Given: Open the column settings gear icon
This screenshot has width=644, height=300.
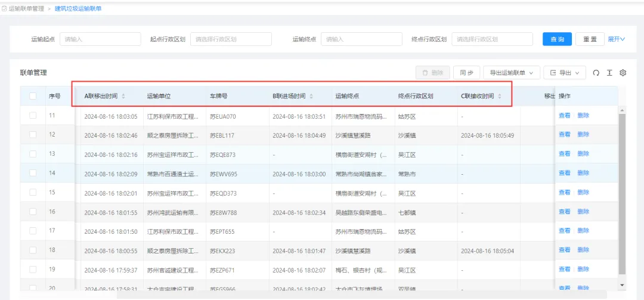Looking at the screenshot, I should coord(623,73).
